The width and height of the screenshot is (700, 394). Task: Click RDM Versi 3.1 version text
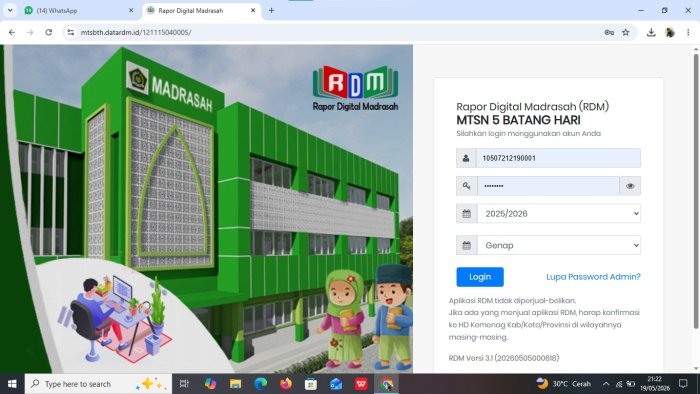coord(504,358)
